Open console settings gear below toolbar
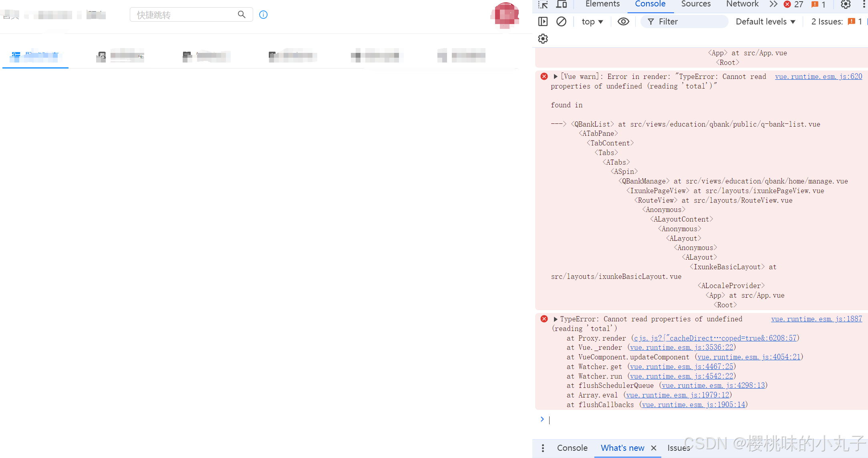 click(543, 39)
